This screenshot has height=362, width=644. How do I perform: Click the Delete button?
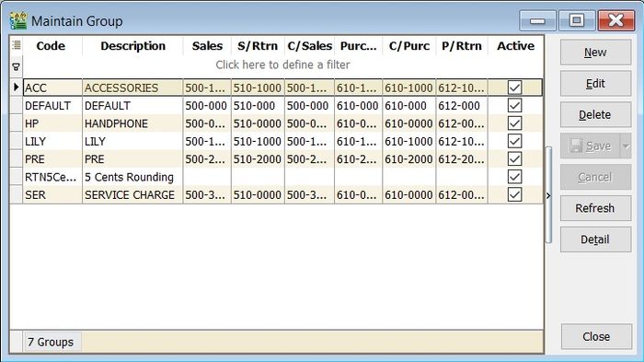tap(595, 115)
